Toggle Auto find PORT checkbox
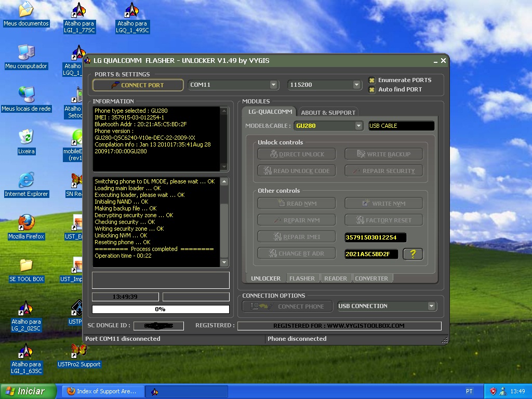Screen dimensions: 532x399 coord(372,89)
